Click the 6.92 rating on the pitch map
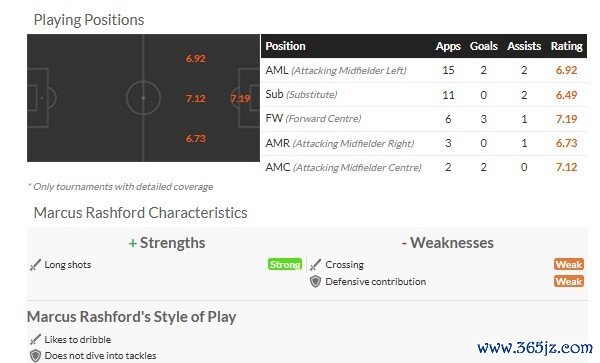The width and height of the screenshot is (600, 363). 196,59
